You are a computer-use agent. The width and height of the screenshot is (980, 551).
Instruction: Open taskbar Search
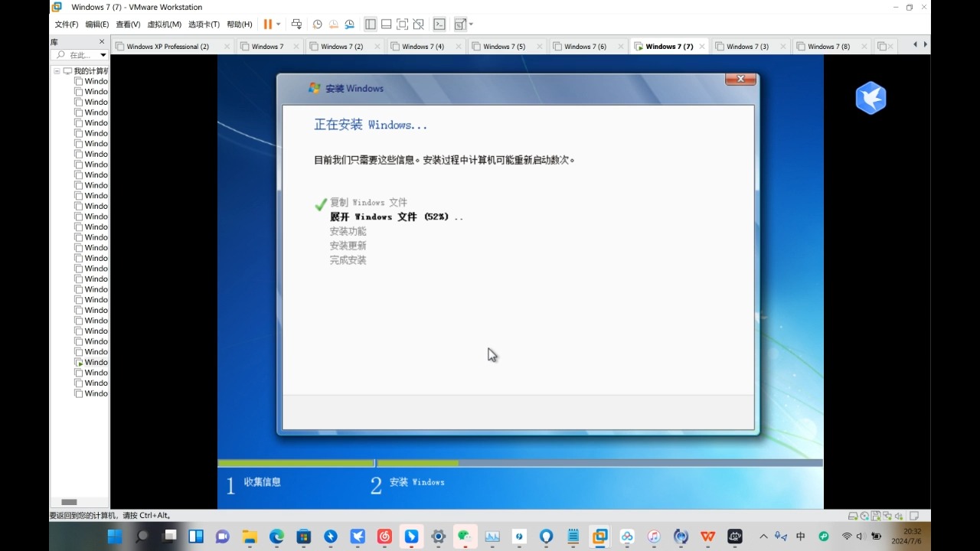coord(142,536)
